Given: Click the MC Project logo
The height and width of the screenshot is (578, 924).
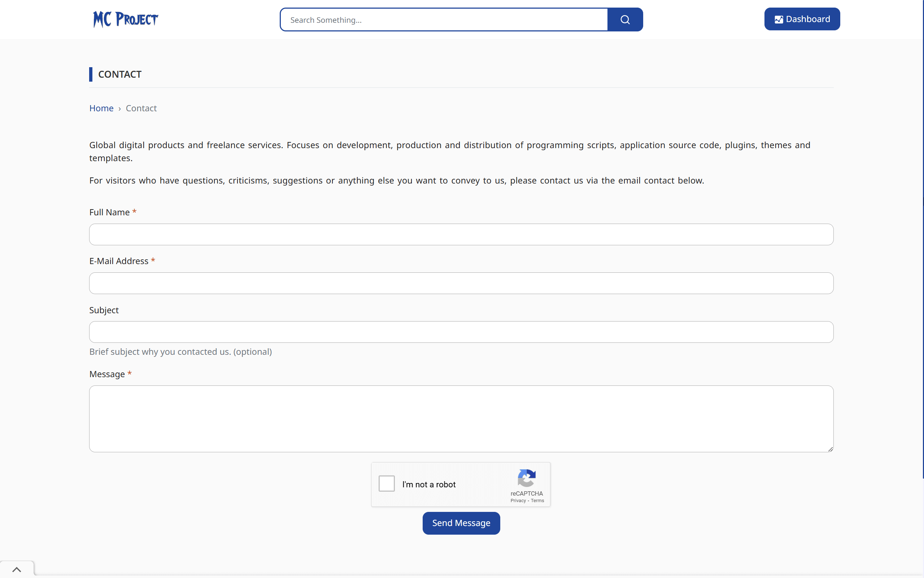Looking at the screenshot, I should click(x=125, y=20).
